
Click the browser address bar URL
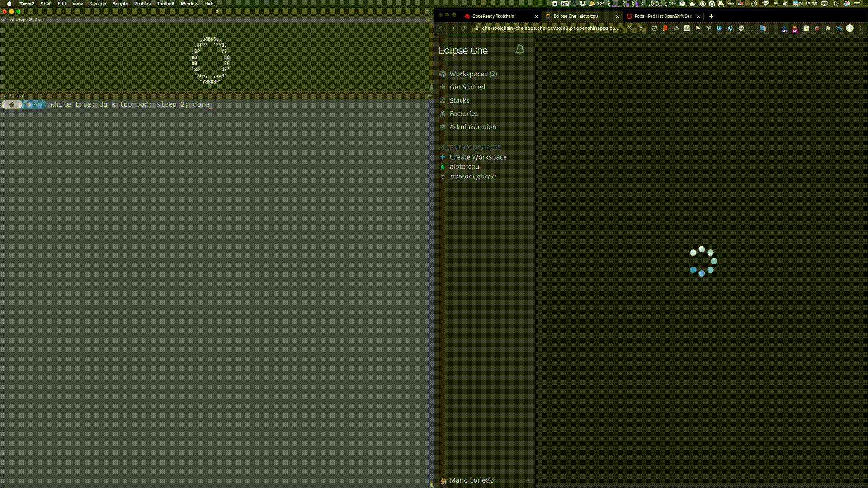click(x=550, y=28)
